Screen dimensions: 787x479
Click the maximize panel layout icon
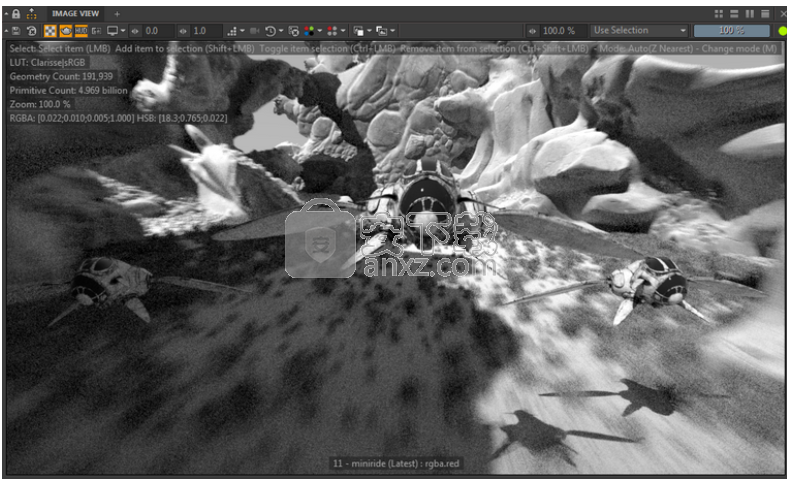pyautogui.click(x=765, y=14)
